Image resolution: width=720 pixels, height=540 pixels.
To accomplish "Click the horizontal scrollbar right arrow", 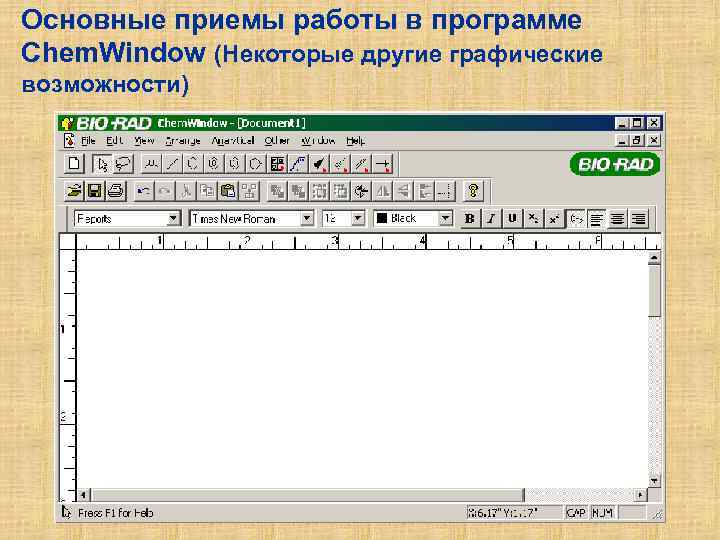I will 640,495.
